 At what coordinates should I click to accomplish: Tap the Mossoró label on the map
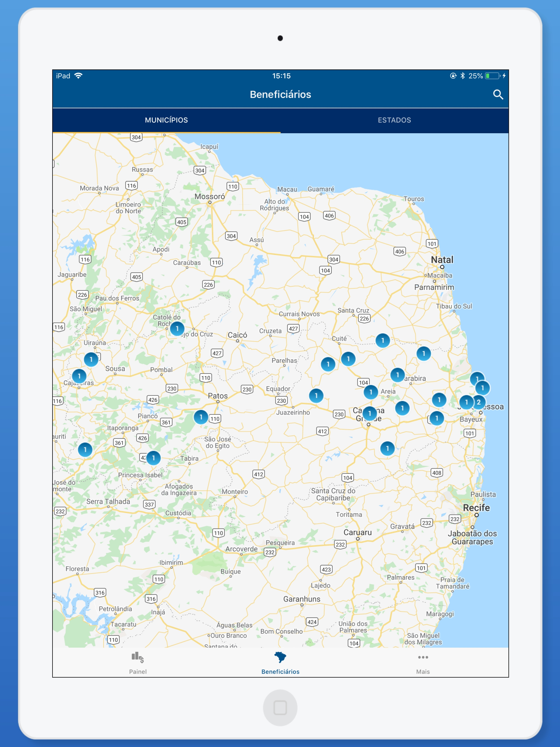pyautogui.click(x=209, y=197)
